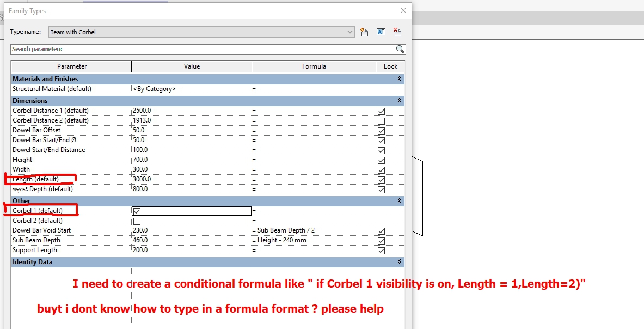Unlock the Width parameter
This screenshot has height=329, width=644.
pyautogui.click(x=381, y=169)
